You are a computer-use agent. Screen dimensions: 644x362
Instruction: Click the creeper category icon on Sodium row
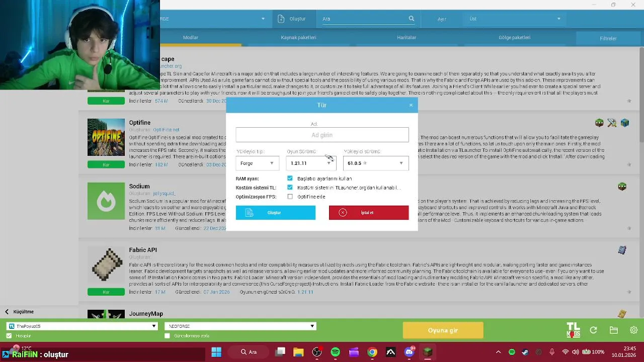622,187
